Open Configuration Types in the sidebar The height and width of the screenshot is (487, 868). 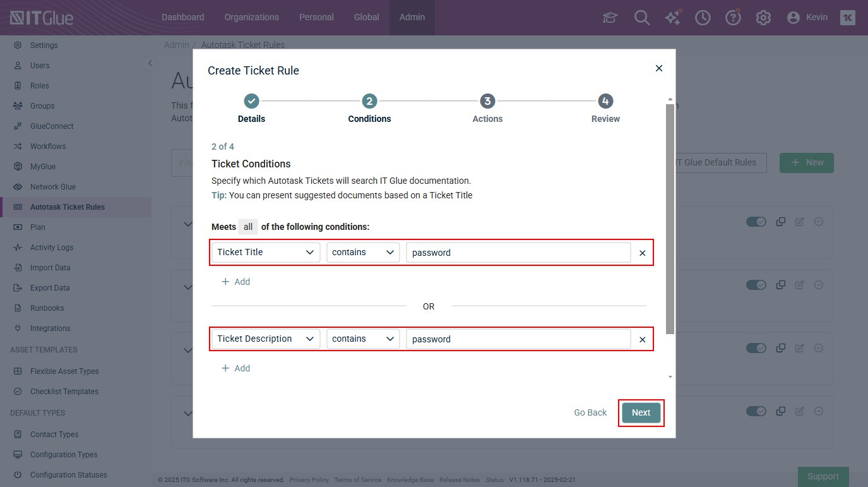click(64, 455)
